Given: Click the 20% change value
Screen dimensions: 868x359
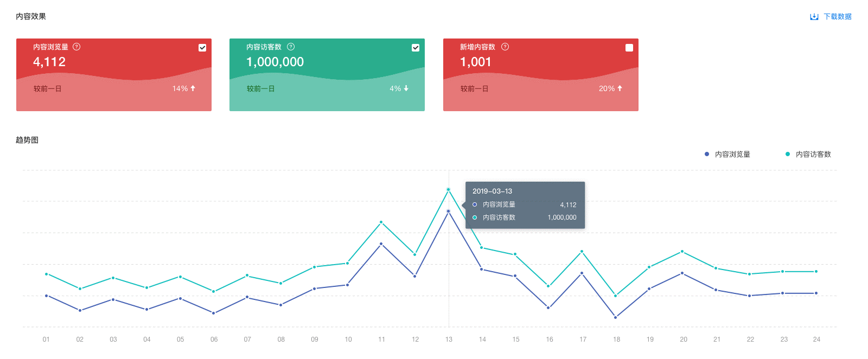Looking at the screenshot, I should point(607,88).
